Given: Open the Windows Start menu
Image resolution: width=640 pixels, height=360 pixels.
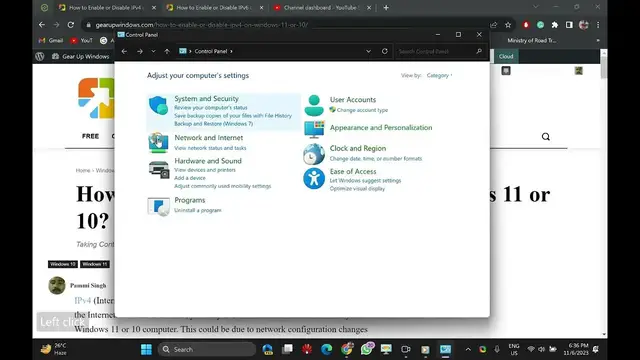Looking at the screenshot, I should click(146, 349).
